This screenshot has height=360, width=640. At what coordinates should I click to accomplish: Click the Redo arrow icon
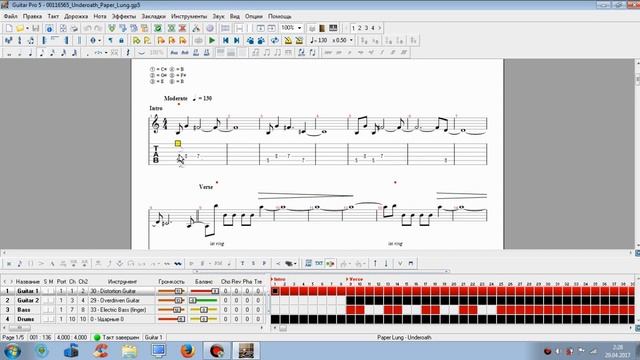(98, 28)
